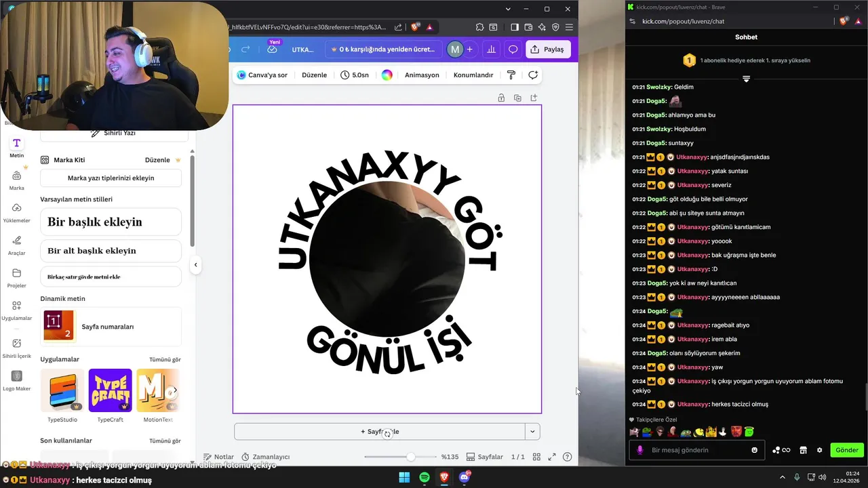Open the Zamanlayıcı timer

click(x=266, y=457)
